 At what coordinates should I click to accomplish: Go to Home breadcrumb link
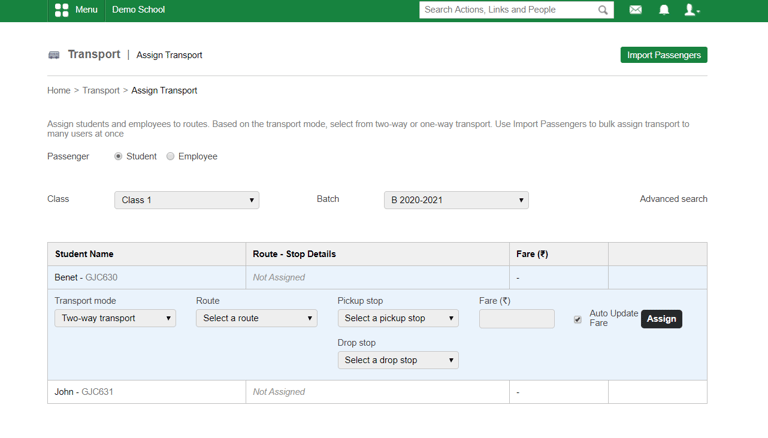(59, 91)
